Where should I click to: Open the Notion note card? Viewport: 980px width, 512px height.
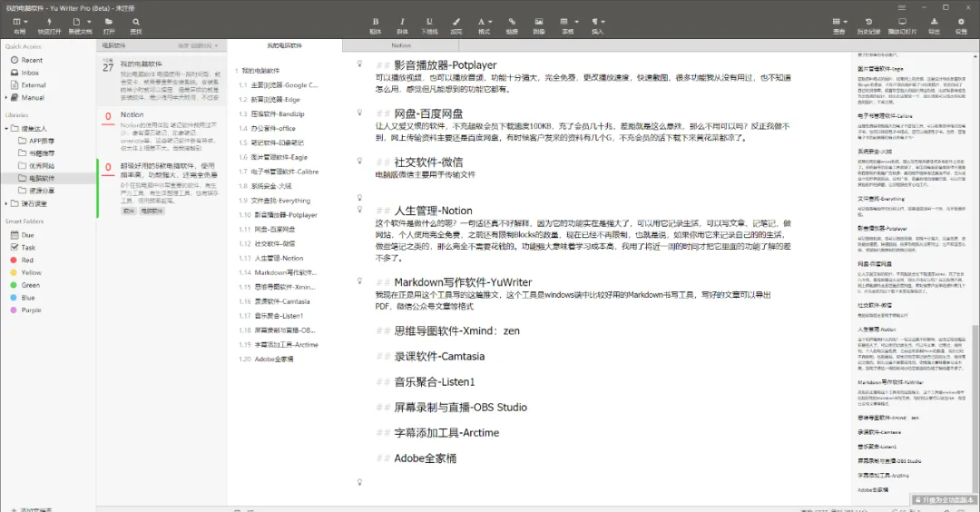tap(162, 131)
